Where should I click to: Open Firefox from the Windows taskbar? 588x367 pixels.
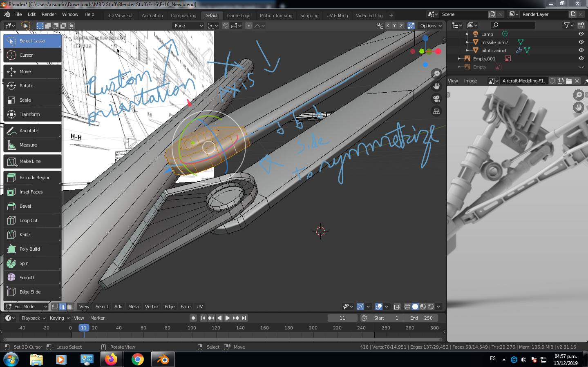pos(111,359)
